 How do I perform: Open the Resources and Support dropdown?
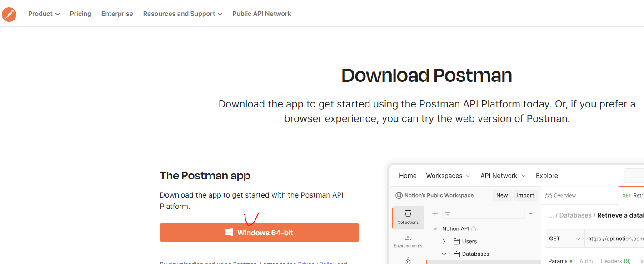[183, 14]
